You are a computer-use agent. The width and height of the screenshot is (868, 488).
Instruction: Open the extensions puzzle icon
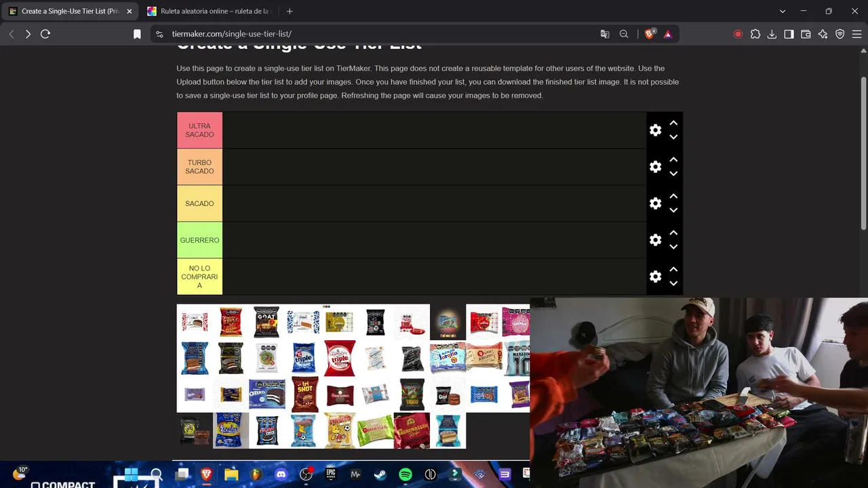tap(755, 34)
